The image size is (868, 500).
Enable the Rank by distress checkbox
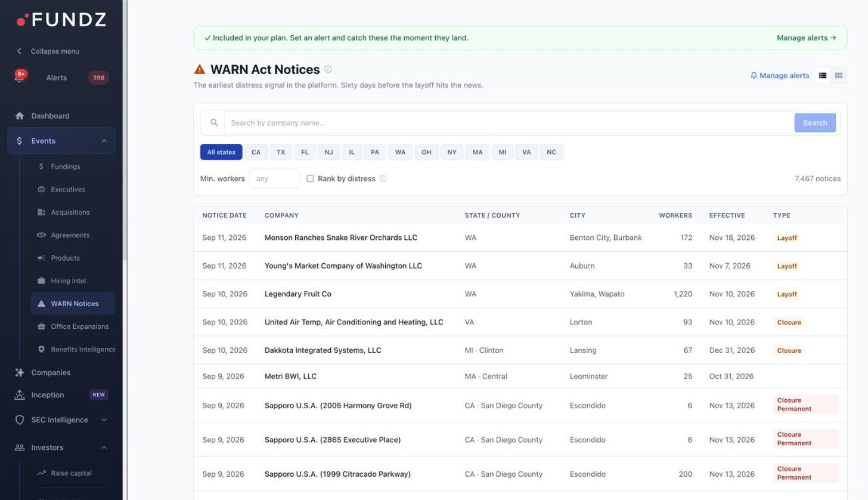[310, 178]
